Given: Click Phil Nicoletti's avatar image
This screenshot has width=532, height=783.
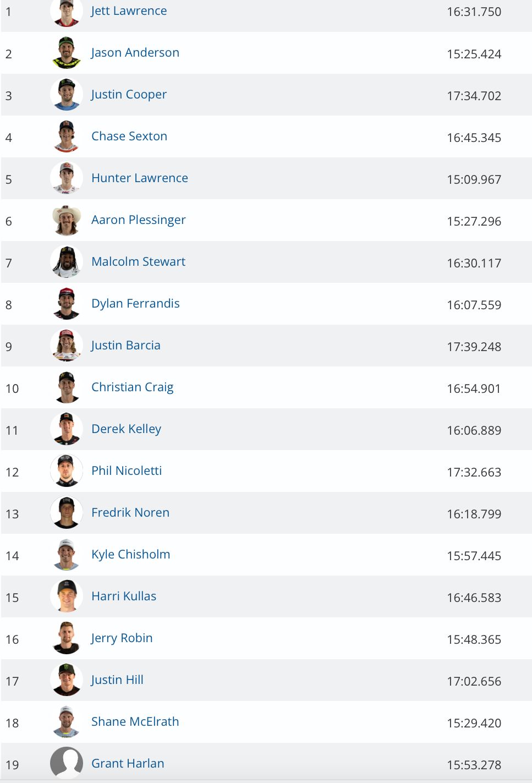Looking at the screenshot, I should [67, 471].
